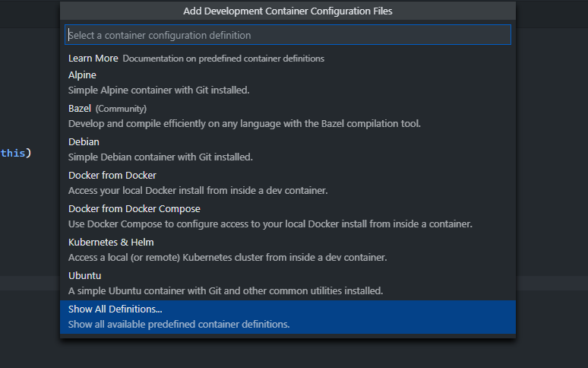Open the Learn More documentation entry

point(93,59)
